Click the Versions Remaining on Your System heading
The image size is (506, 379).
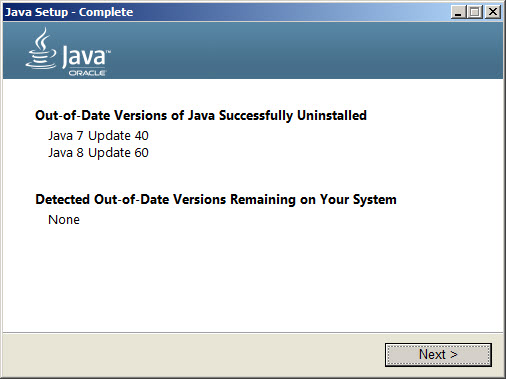coord(216,199)
